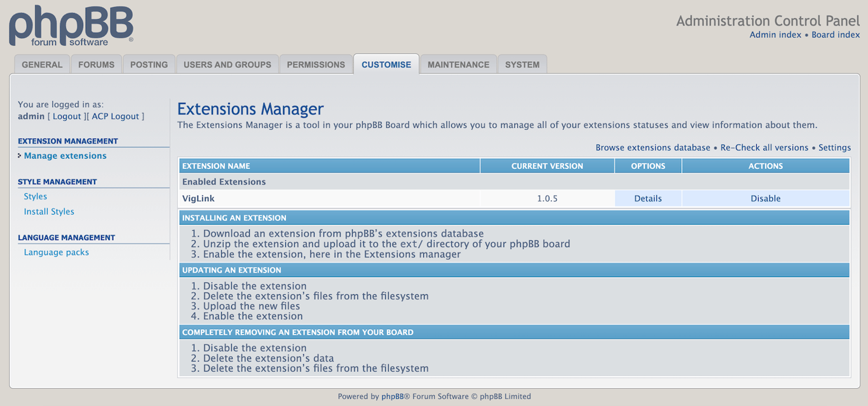Screen dimensions: 868x406
Task: Log out of the Administration Control Panel
Action: pos(116,116)
